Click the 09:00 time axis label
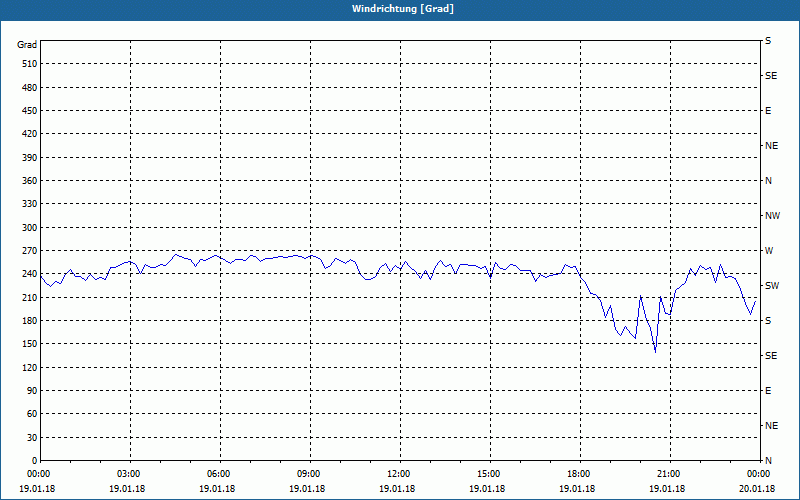 click(x=310, y=474)
